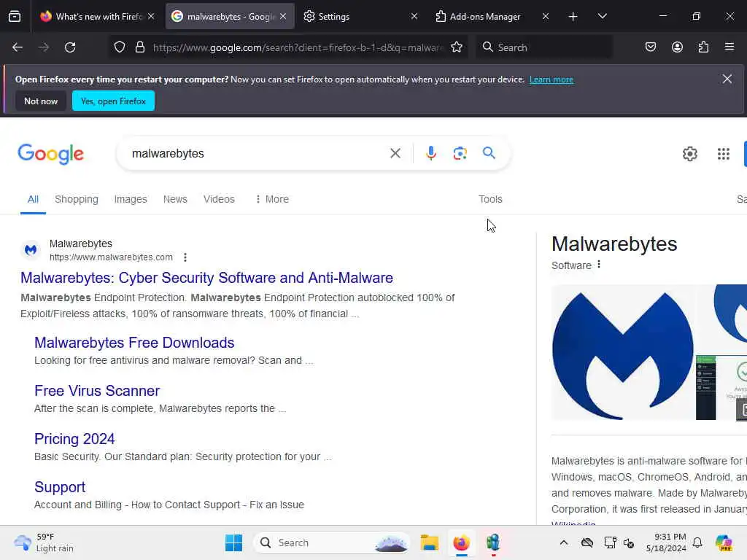Reload the current page
This screenshot has height=560, width=747.
tap(70, 47)
